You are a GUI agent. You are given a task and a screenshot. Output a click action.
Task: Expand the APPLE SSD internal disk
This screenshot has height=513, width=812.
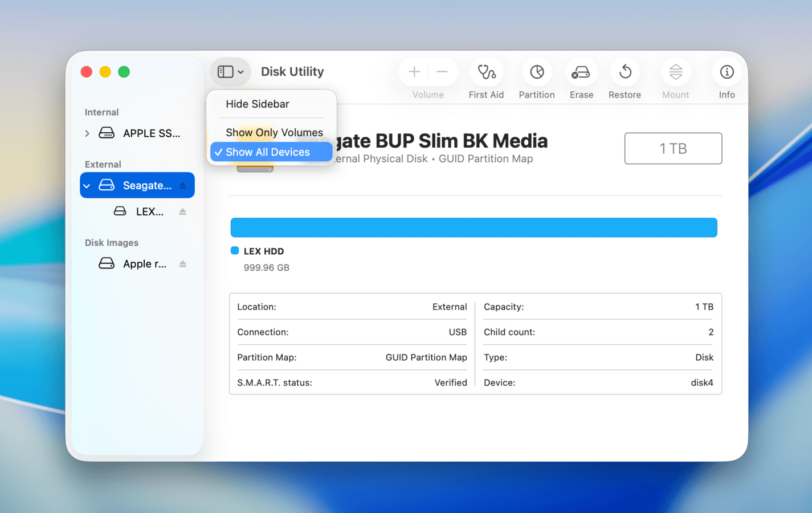[87, 133]
